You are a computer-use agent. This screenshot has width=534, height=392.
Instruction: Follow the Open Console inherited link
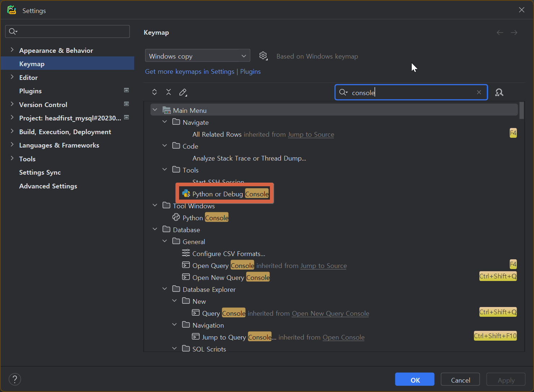(344, 337)
